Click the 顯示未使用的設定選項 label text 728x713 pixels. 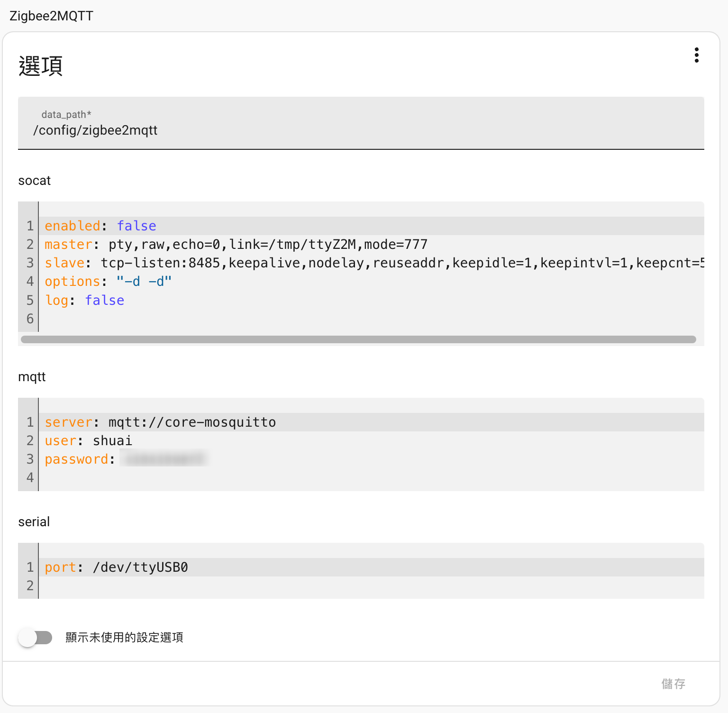124,637
